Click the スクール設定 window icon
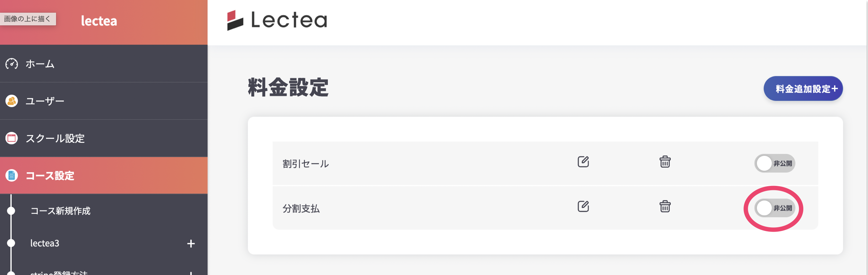This screenshot has width=868, height=275. [11, 138]
